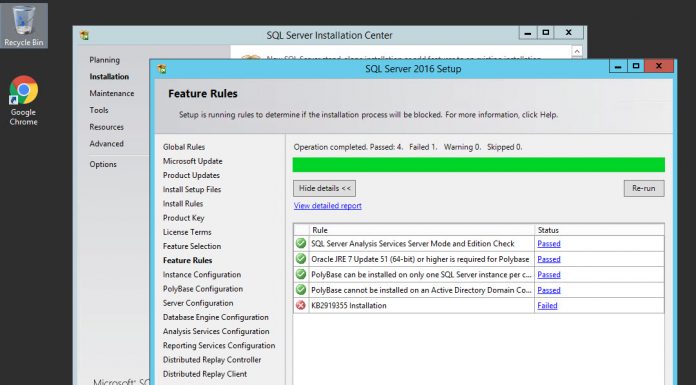The width and height of the screenshot is (696, 385).
Task: Select Oracle JRE 7 Update 51 rule text
Action: (x=420, y=259)
